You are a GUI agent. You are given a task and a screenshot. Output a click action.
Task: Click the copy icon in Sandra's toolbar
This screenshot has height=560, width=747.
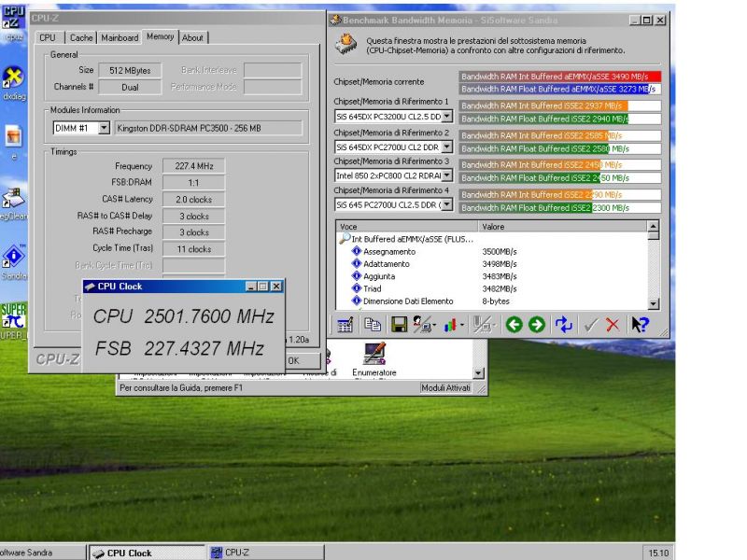pos(372,325)
